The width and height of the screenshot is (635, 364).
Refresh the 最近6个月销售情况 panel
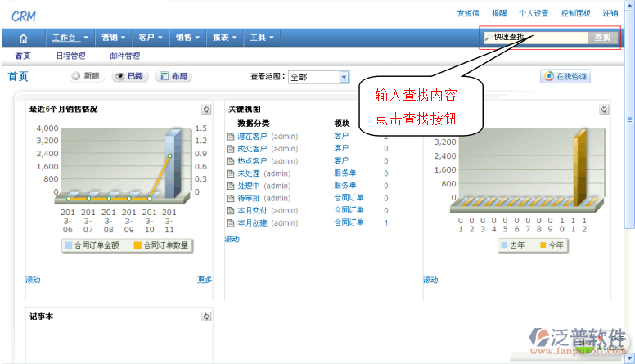(x=206, y=110)
